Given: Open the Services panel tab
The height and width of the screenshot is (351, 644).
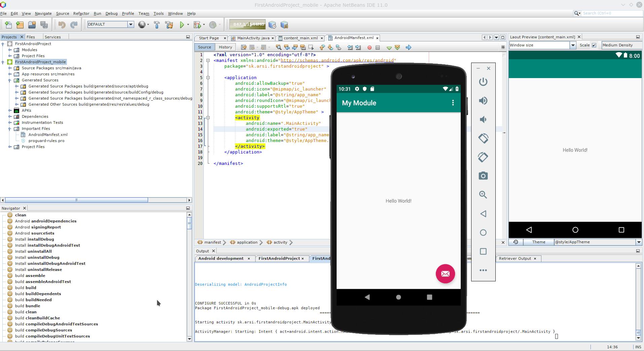Looking at the screenshot, I should click(53, 37).
